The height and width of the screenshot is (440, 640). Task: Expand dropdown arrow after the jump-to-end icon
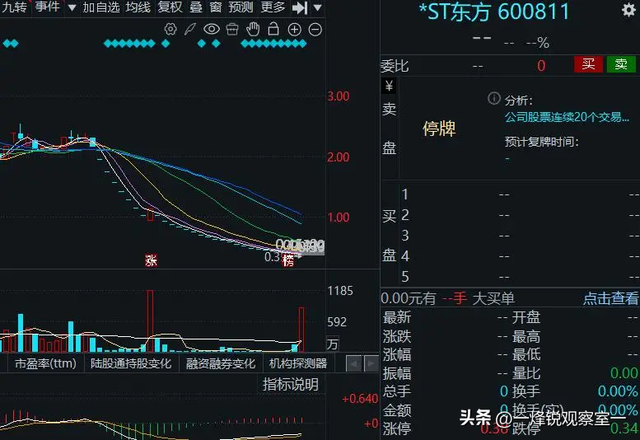point(318,7)
